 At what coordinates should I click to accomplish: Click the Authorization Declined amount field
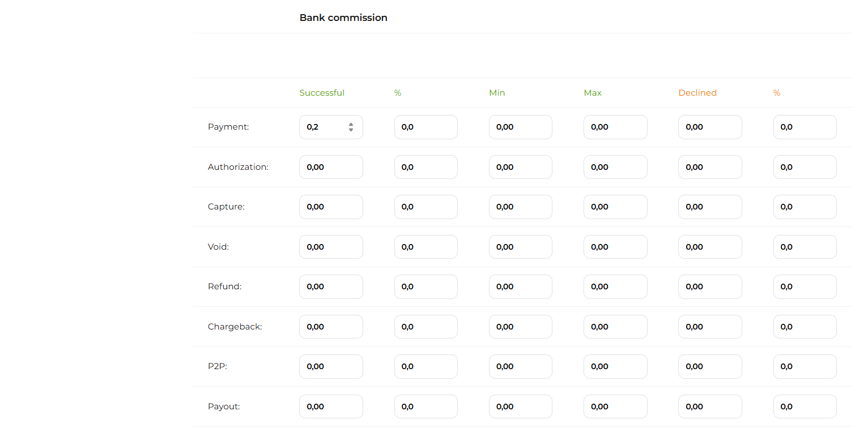point(709,167)
